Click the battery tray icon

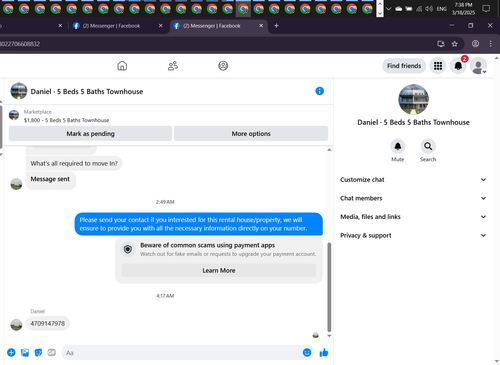click(x=409, y=9)
